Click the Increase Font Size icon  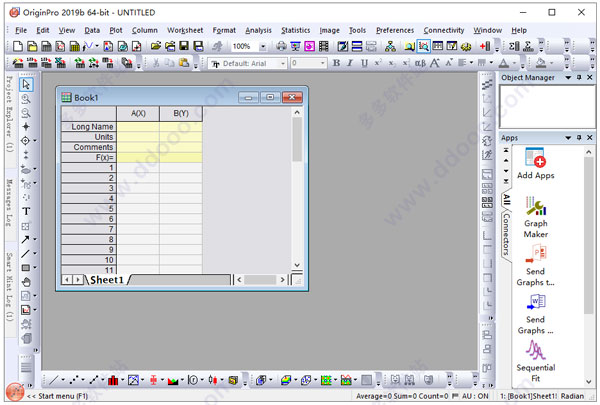coord(435,63)
